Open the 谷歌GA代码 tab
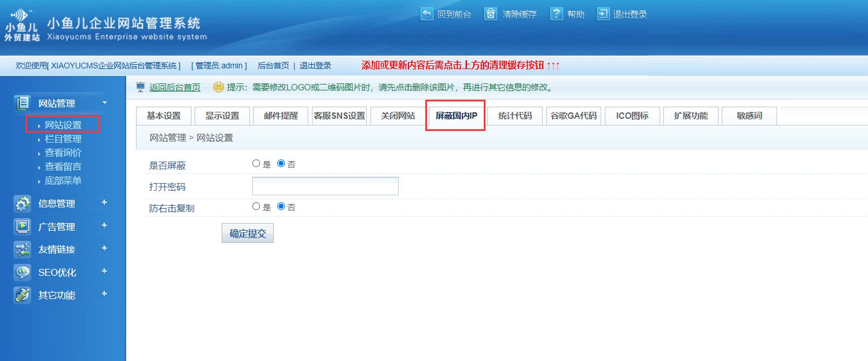 [573, 116]
